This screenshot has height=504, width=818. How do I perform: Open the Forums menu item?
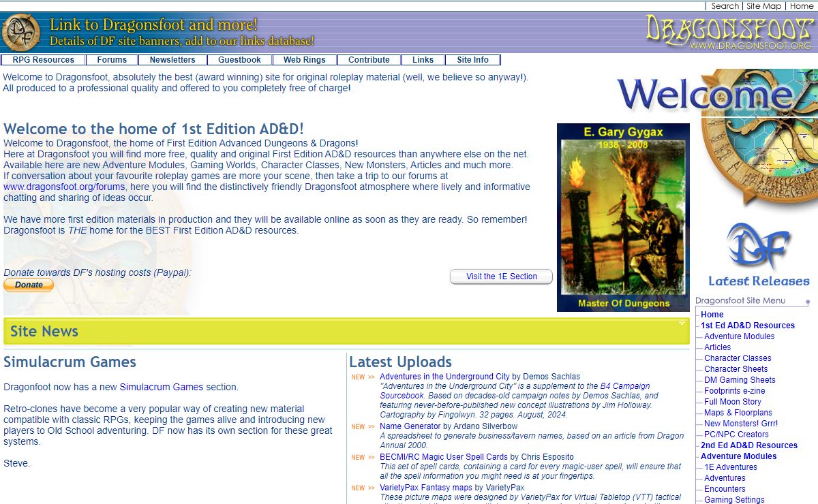pos(112,60)
